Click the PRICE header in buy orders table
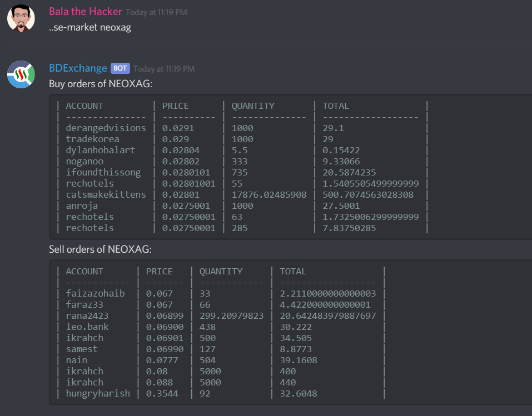This screenshot has width=532, height=416. (x=175, y=106)
